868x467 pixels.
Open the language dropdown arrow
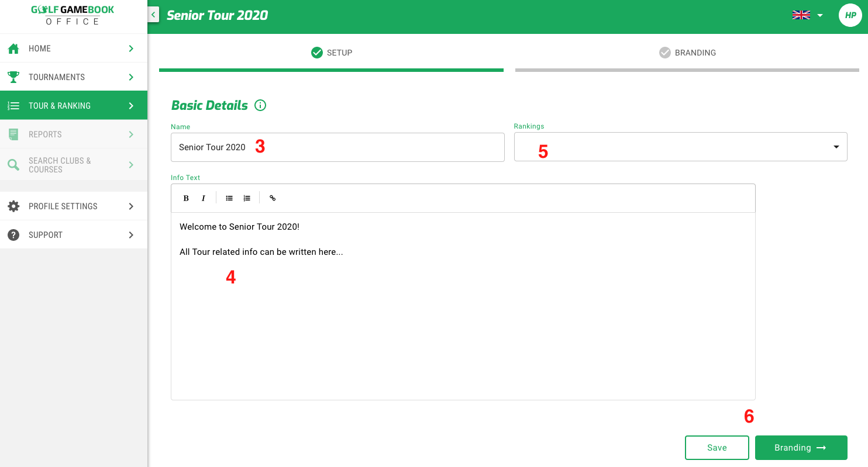(820, 16)
